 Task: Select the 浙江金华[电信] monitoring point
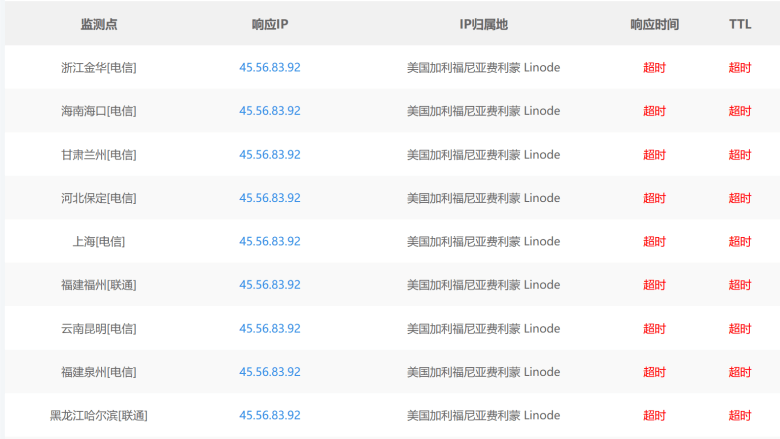[98, 67]
